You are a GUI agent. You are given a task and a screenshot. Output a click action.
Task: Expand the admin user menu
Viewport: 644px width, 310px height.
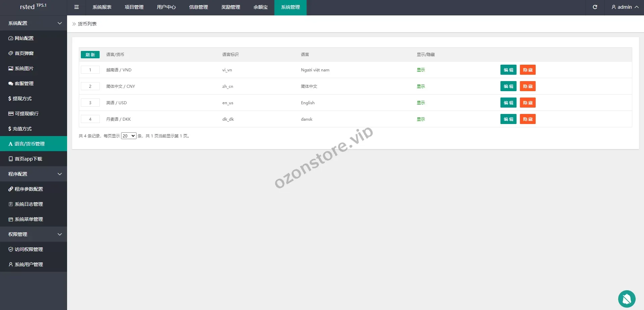pos(625,7)
